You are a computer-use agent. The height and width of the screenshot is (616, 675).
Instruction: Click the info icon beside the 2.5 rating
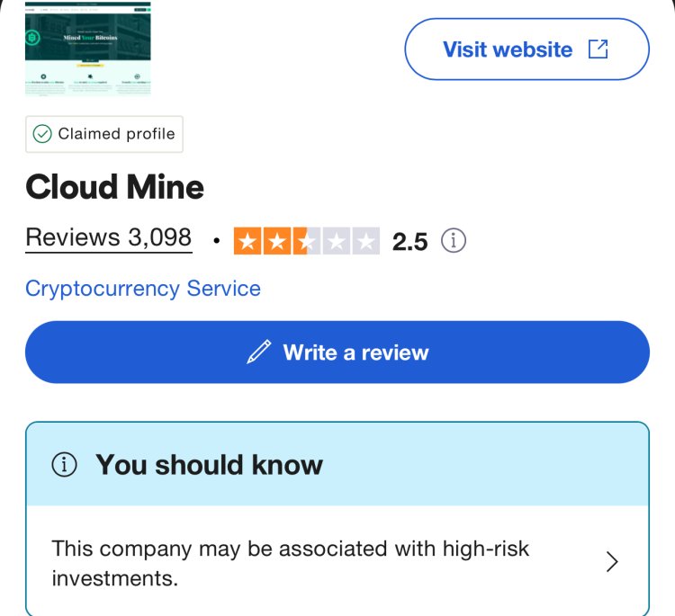[454, 240]
